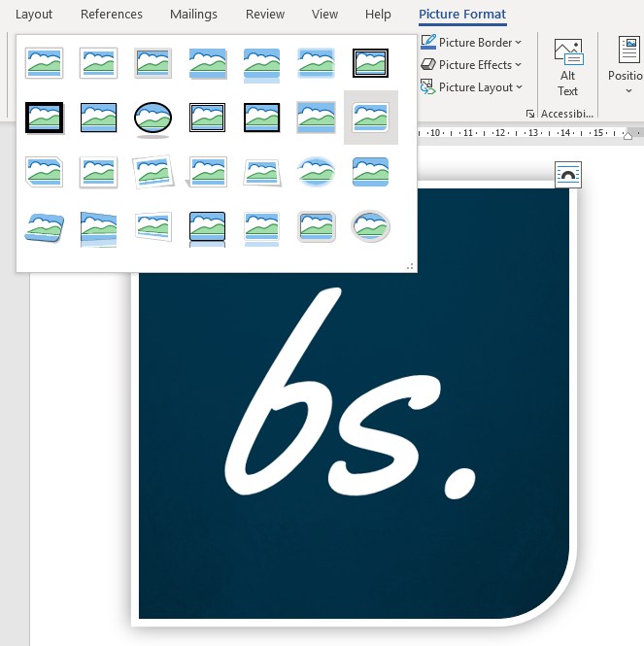Apply Reflected Perspective Right picture style
Image resolution: width=644 pixels, height=646 pixels.
coord(98,229)
